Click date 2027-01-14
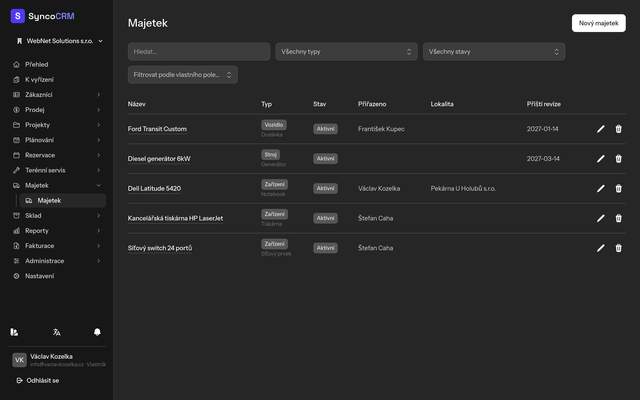 click(542, 129)
